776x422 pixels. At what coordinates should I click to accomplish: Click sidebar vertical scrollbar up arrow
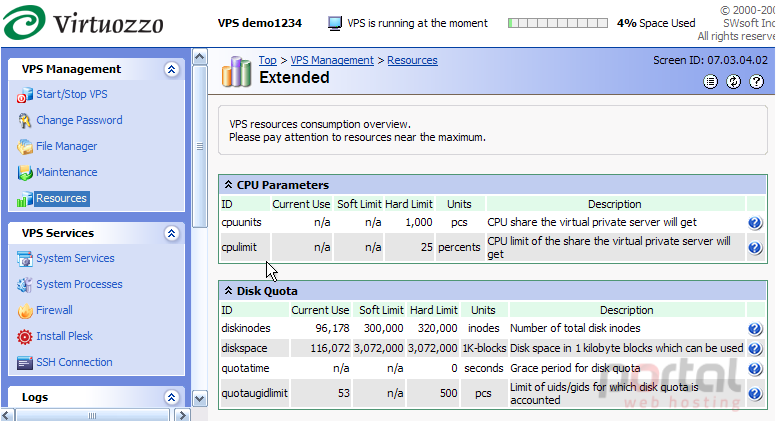coord(199,57)
